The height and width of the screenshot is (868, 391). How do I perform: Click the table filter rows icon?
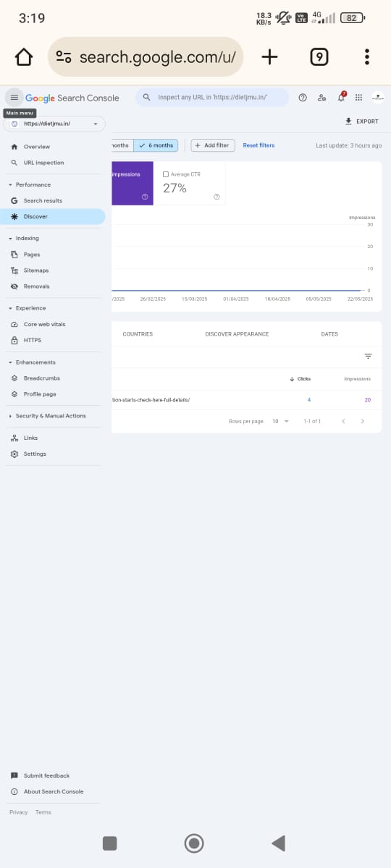point(368,356)
